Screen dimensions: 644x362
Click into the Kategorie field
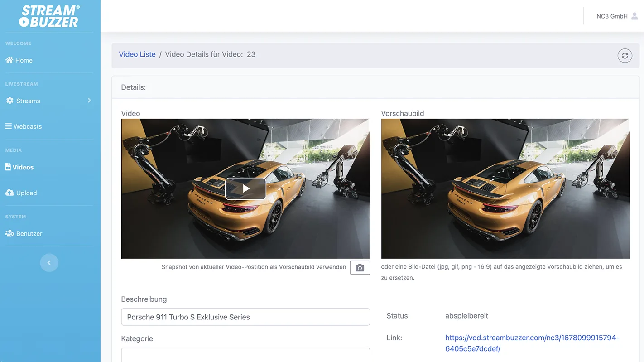tap(245, 355)
